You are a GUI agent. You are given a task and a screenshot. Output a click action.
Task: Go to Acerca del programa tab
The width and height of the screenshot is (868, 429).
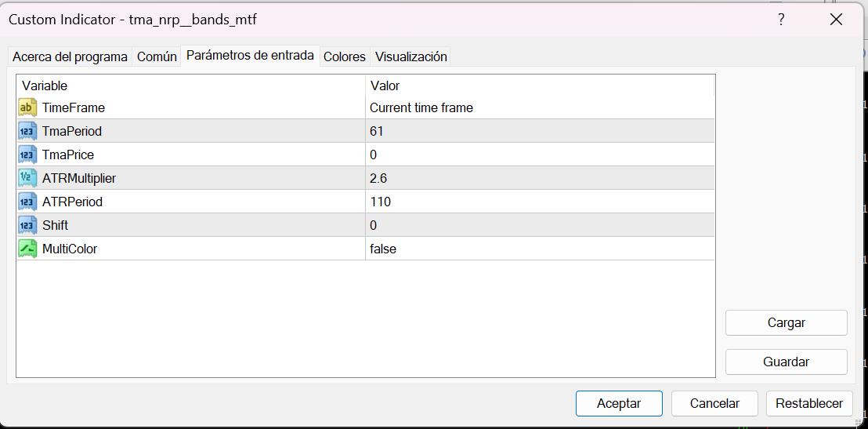click(x=70, y=56)
